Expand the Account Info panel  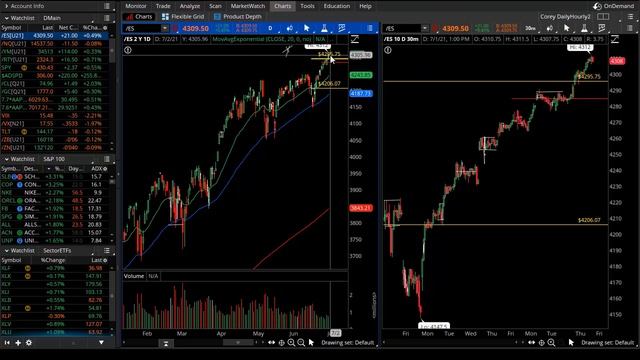7,6
